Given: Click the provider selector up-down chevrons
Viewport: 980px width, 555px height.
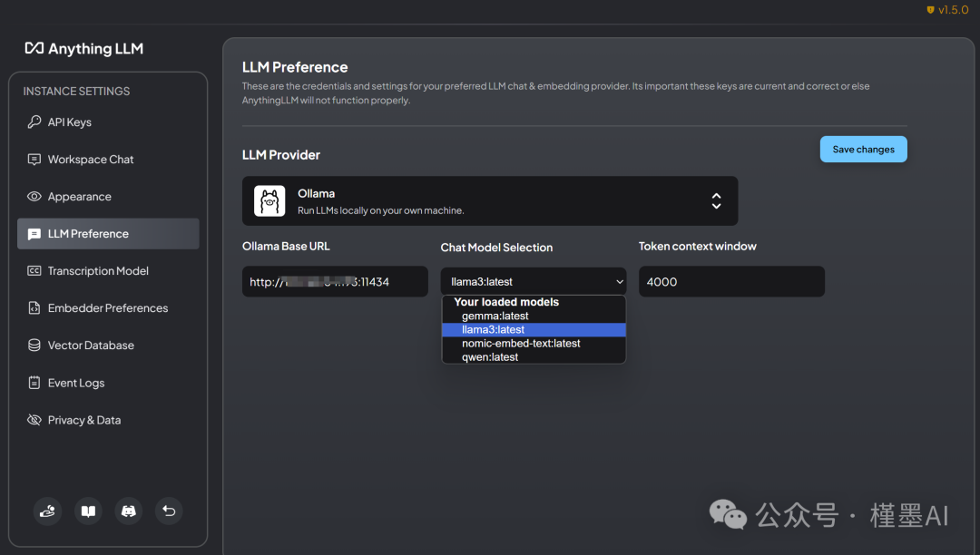Looking at the screenshot, I should pyautogui.click(x=716, y=201).
